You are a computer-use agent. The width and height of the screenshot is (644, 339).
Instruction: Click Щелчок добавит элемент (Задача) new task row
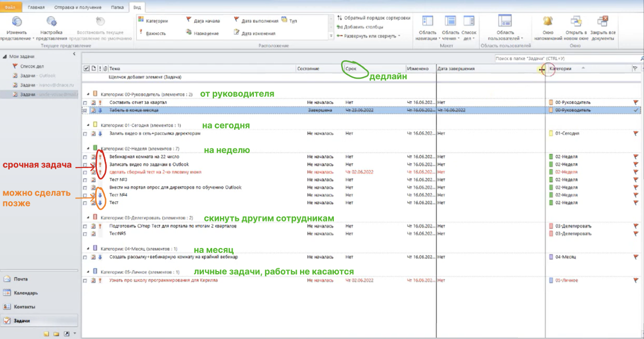coord(145,77)
